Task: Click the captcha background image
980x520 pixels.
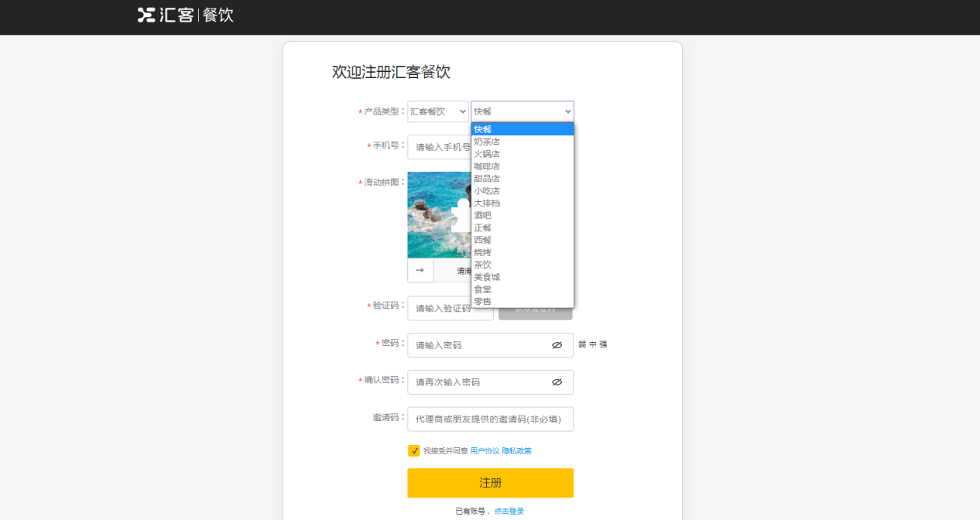Action: tap(430, 193)
